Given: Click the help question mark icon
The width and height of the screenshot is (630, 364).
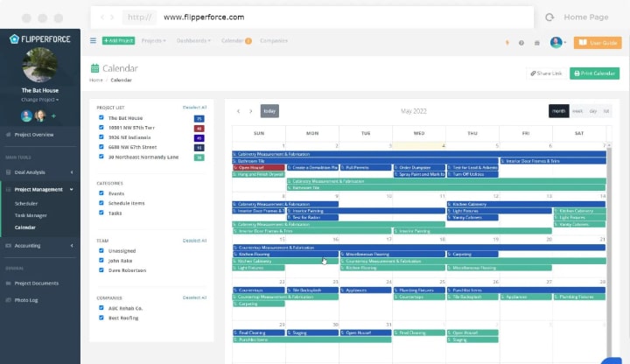Looking at the screenshot, I should 521,43.
